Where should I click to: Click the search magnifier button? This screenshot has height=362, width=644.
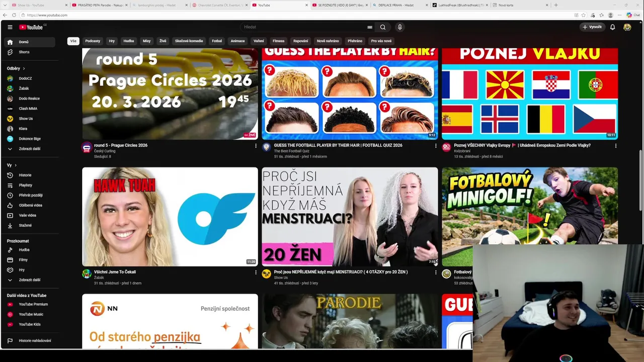[383, 27]
